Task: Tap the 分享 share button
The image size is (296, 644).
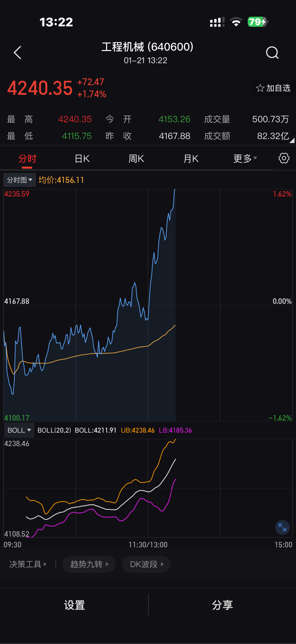Action: click(222, 605)
